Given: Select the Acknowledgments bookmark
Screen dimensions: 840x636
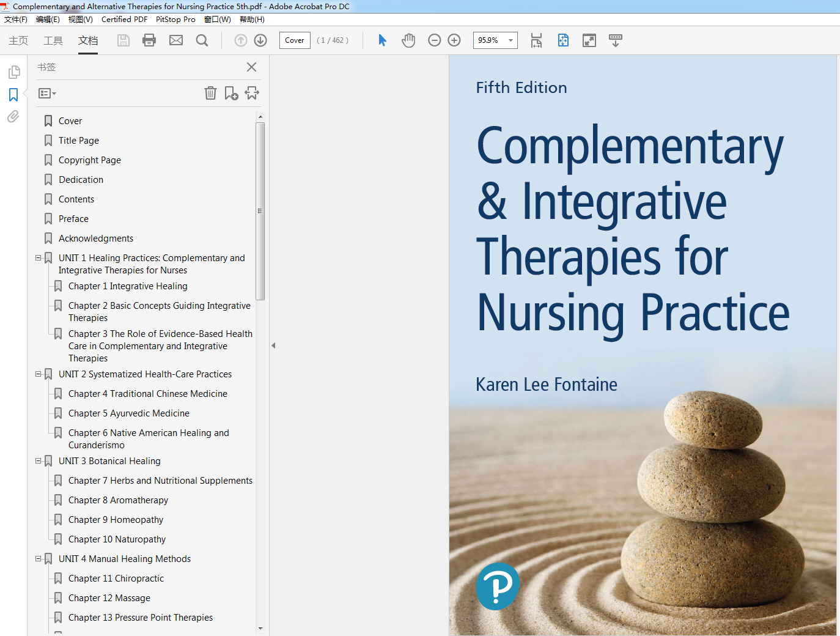Looking at the screenshot, I should pos(96,239).
